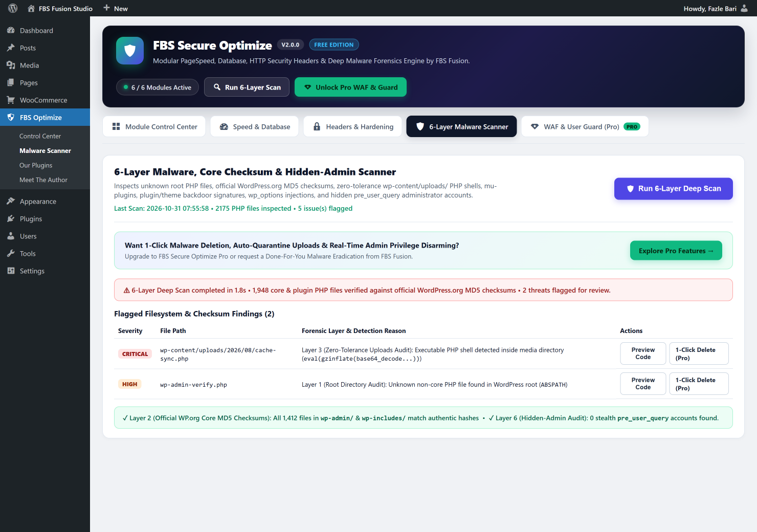Preview code for cache-sync.php
Screen dimensions: 757x532
(x=643, y=353)
